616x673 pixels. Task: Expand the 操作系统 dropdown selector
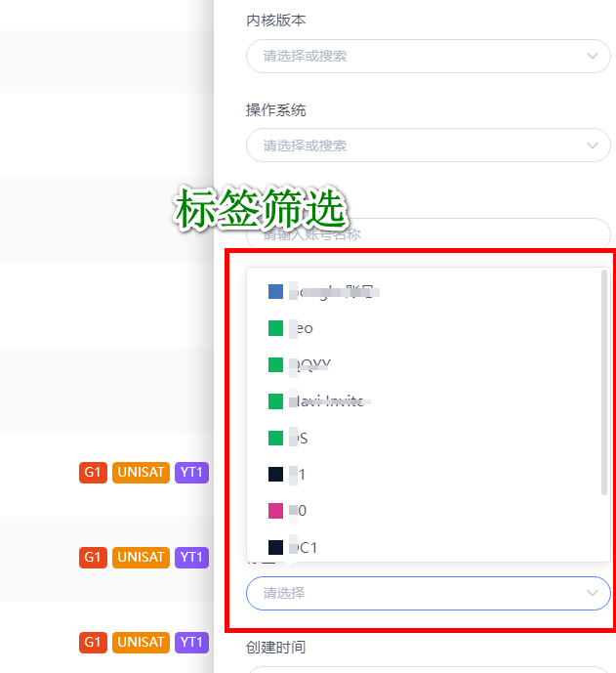point(428,147)
